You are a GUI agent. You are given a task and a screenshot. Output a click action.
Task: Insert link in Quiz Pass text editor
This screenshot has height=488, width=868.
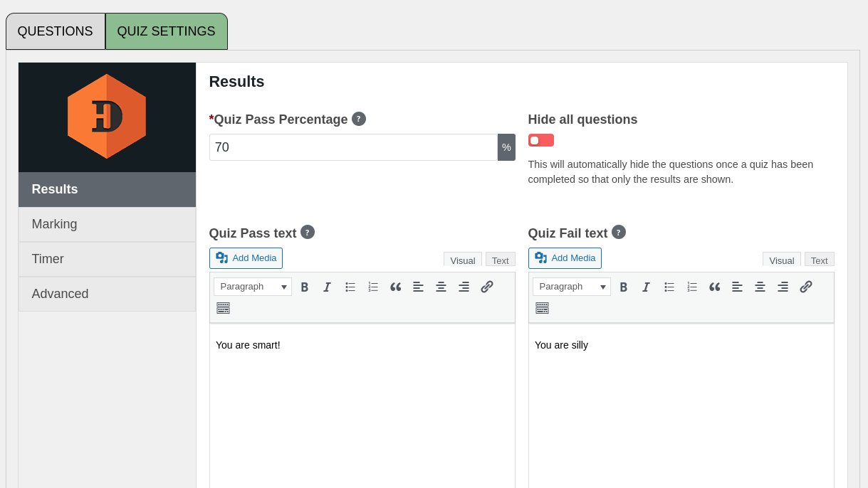pos(487,287)
